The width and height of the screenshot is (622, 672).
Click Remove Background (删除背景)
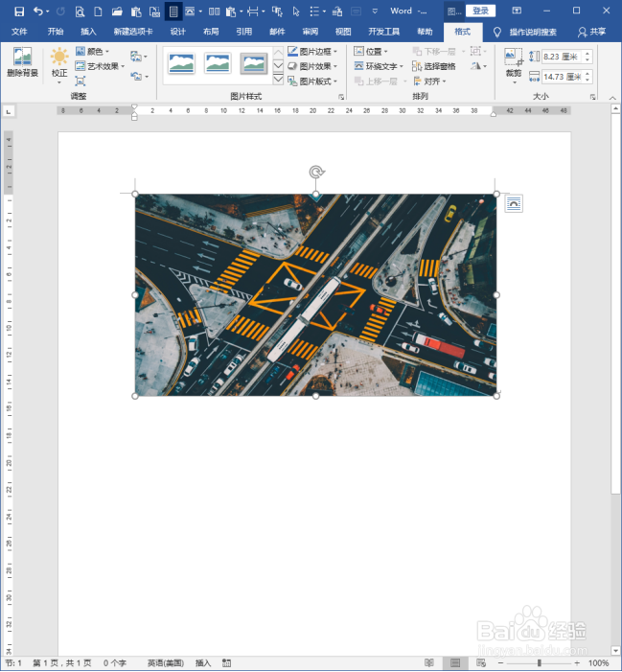click(x=22, y=62)
